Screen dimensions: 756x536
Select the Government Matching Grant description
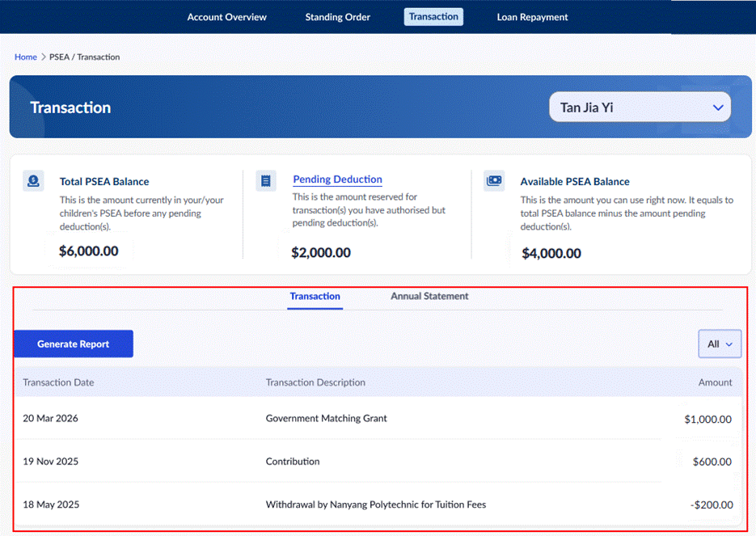pyautogui.click(x=327, y=419)
